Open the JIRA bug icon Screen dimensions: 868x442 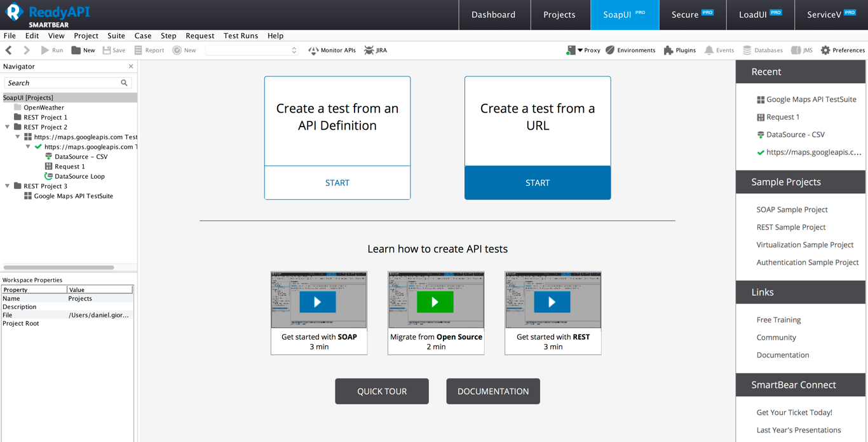(x=369, y=50)
